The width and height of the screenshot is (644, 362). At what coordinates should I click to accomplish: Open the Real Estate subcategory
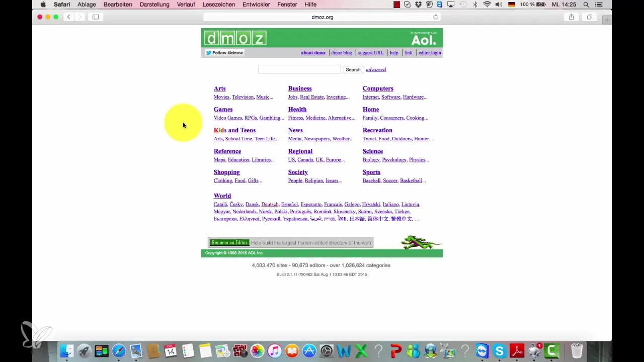[312, 97]
